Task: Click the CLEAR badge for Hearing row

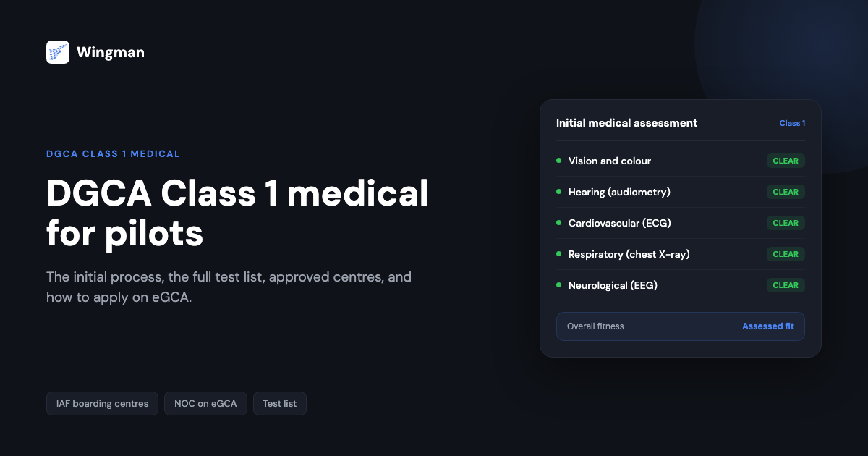Action: 786,192
